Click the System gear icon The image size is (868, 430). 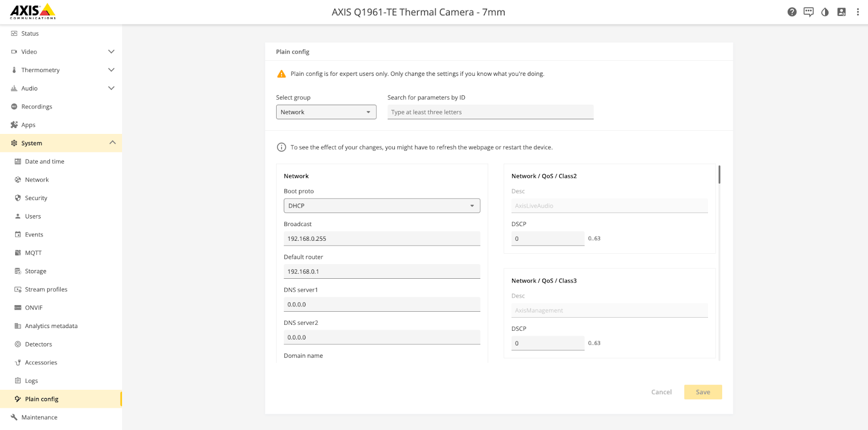[14, 143]
